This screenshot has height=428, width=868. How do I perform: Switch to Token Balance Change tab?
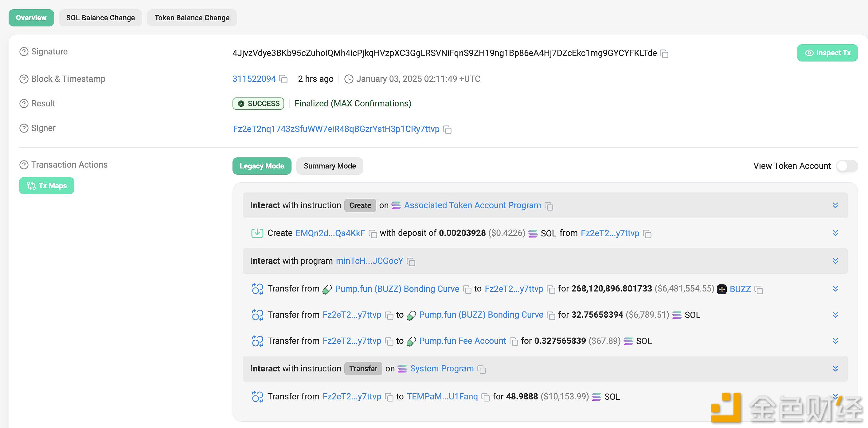tap(192, 18)
